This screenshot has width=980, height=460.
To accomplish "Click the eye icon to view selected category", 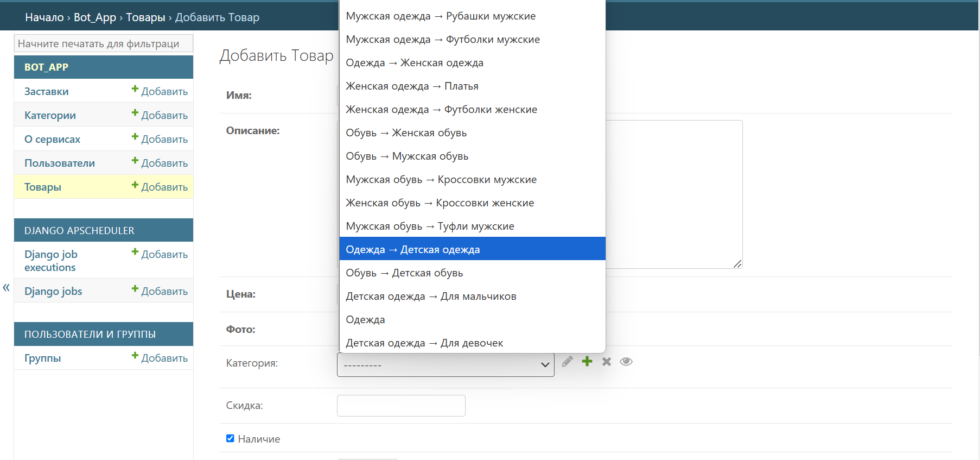I will (626, 362).
